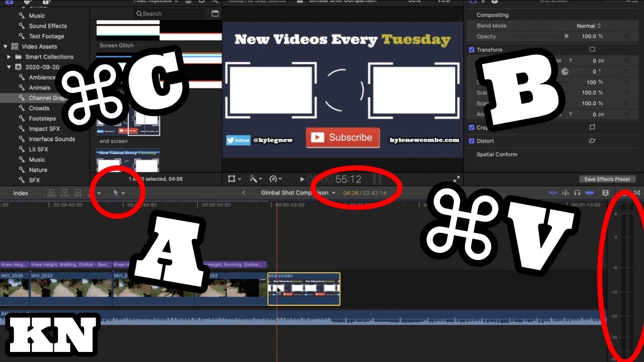Image resolution: width=644 pixels, height=362 pixels.
Task: Click the red Subscribe button in viewer
Action: pos(343,137)
